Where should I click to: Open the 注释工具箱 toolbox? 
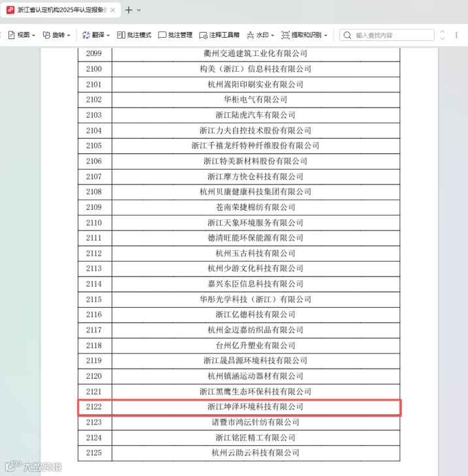pyautogui.click(x=219, y=35)
